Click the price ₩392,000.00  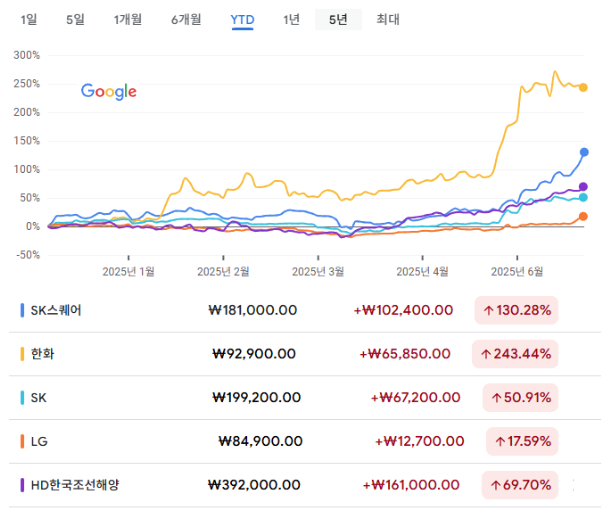(254, 485)
